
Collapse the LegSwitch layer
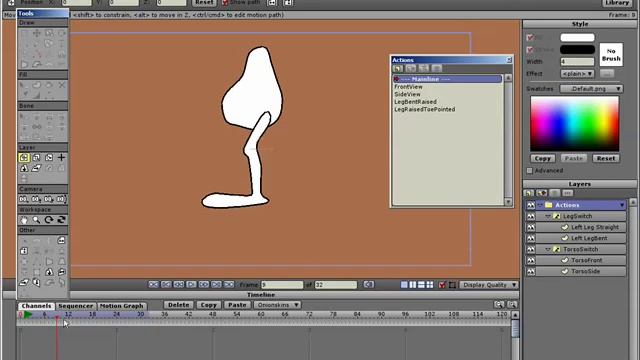548,216
